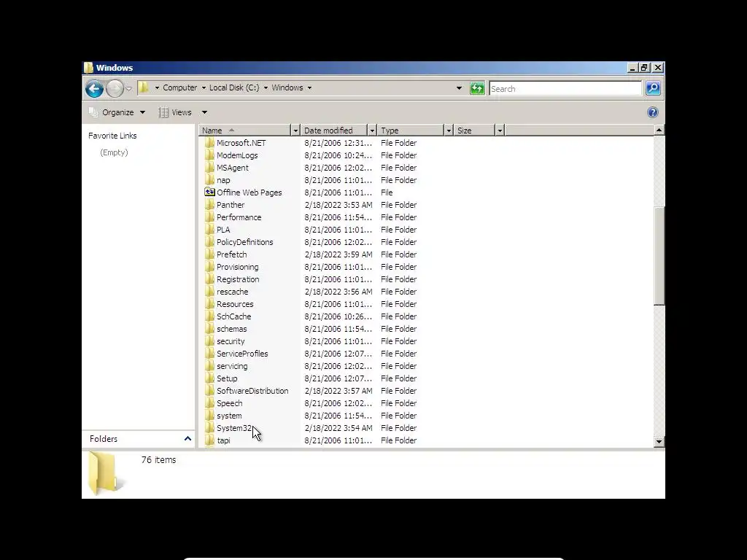Click the magnifier Search button

(653, 88)
